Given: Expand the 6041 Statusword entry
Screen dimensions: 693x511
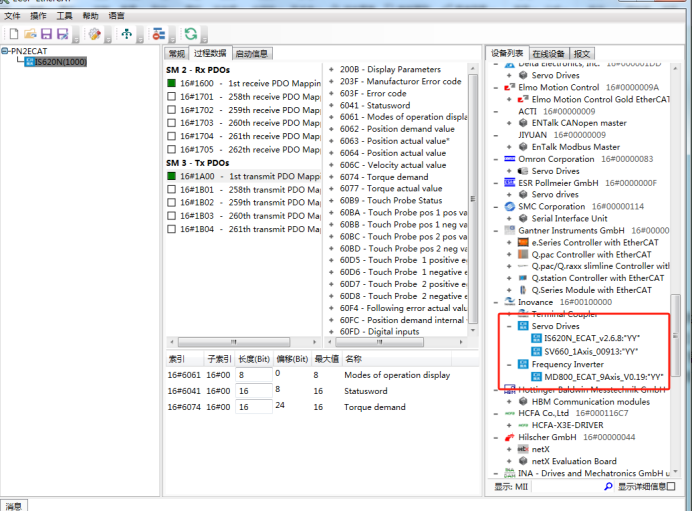Looking at the screenshot, I should [x=331, y=105].
